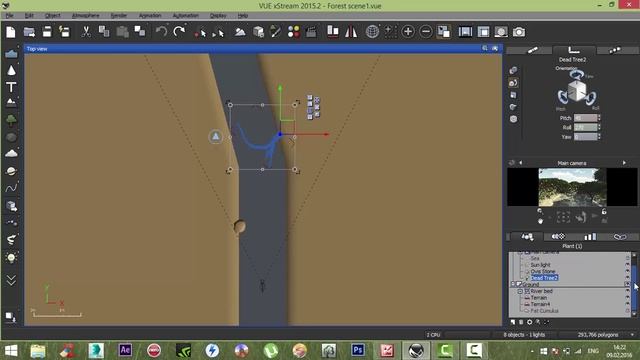Cut selection with the scissors icon
Screen dimensions: 640x360
(86, 32)
